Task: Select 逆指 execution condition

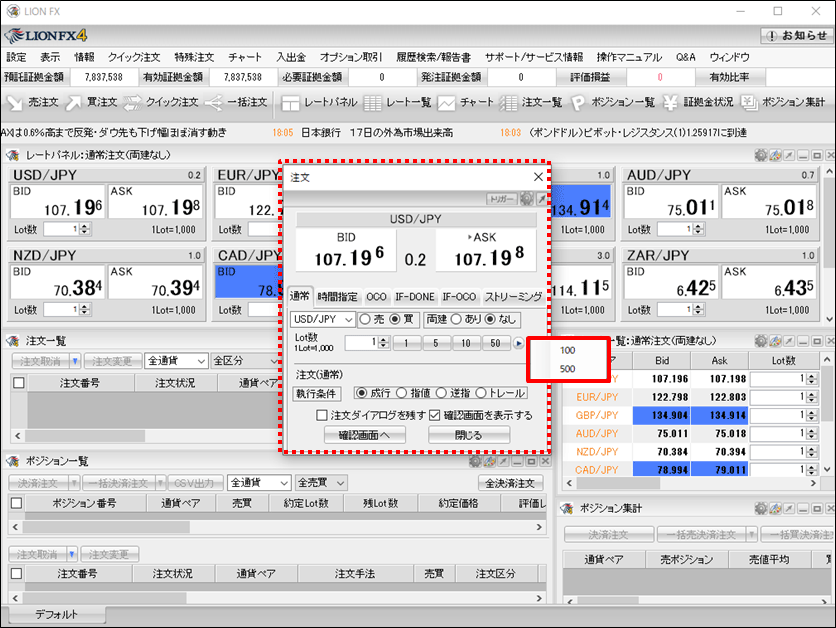Action: pos(441,393)
